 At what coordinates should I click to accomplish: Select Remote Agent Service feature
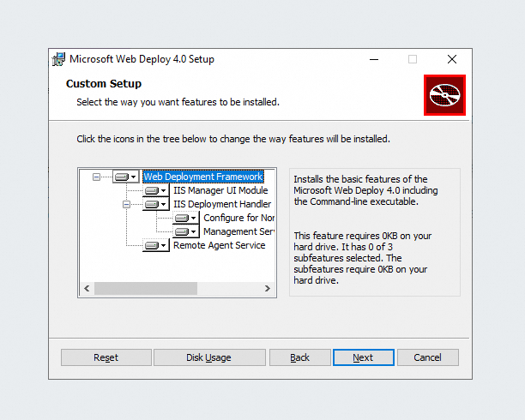pyautogui.click(x=219, y=245)
